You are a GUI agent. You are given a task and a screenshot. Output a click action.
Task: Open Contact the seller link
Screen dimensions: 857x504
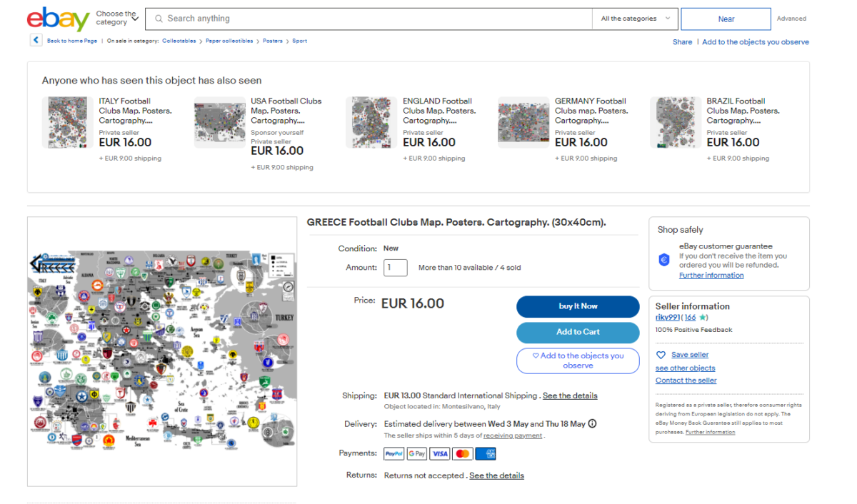[x=686, y=380]
